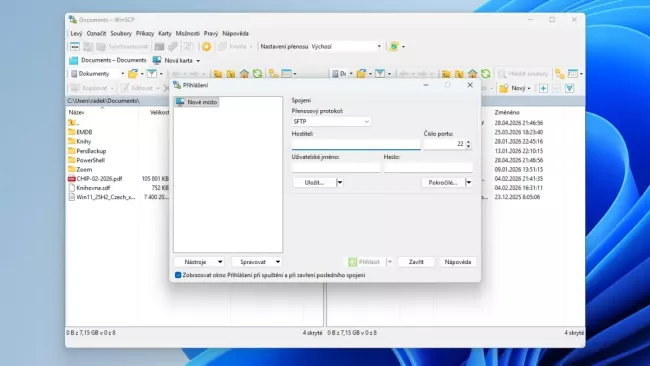650x366 pixels.
Task: Select the PowerShell folder
Action: [x=90, y=160]
